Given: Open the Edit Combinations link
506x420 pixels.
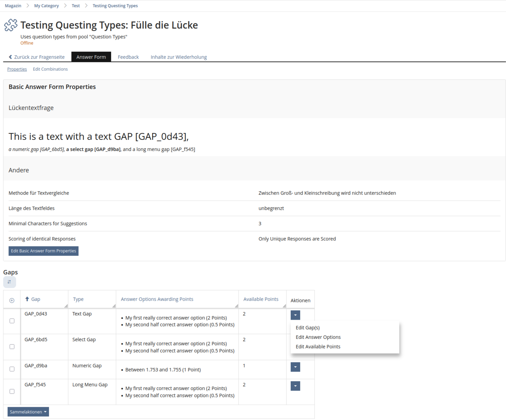Looking at the screenshot, I should 50,69.
